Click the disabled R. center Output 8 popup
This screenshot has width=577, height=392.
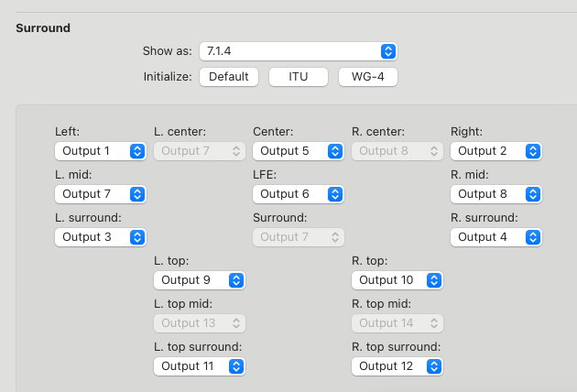397,151
